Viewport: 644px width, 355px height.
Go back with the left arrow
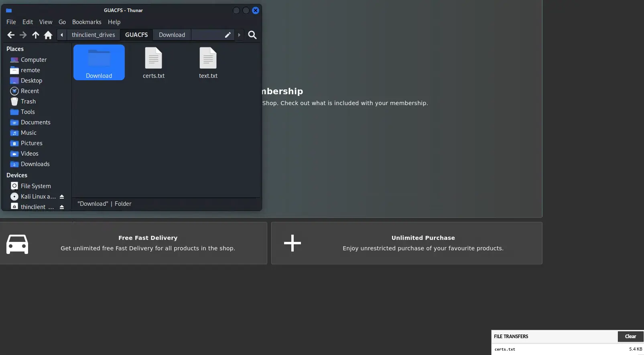tap(11, 35)
